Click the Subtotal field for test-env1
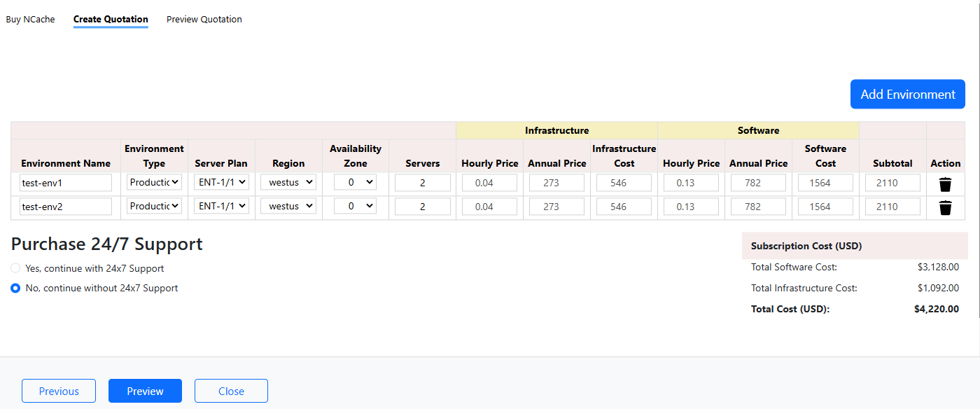The height and width of the screenshot is (409, 980). [892, 183]
